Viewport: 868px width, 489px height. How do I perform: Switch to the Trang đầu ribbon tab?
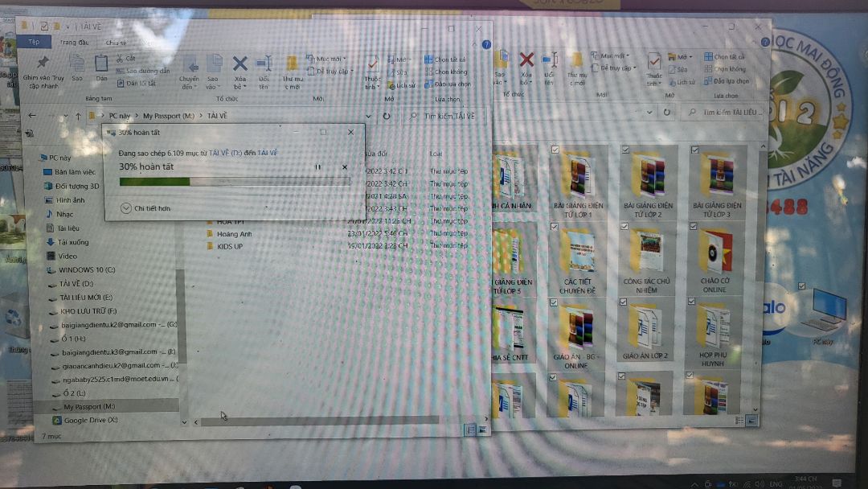tap(73, 42)
